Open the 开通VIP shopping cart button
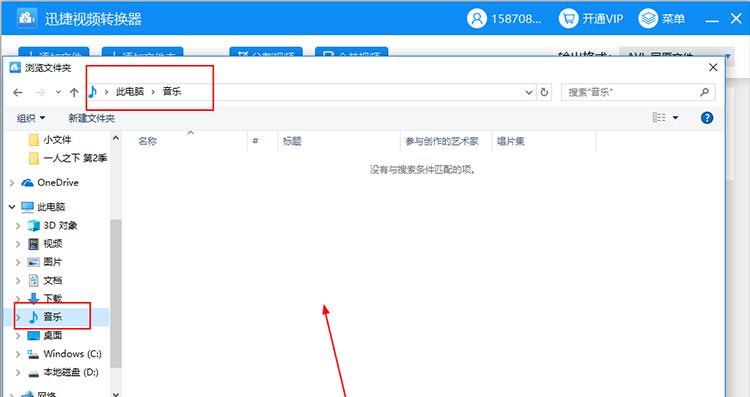The image size is (750, 397). coord(591,19)
